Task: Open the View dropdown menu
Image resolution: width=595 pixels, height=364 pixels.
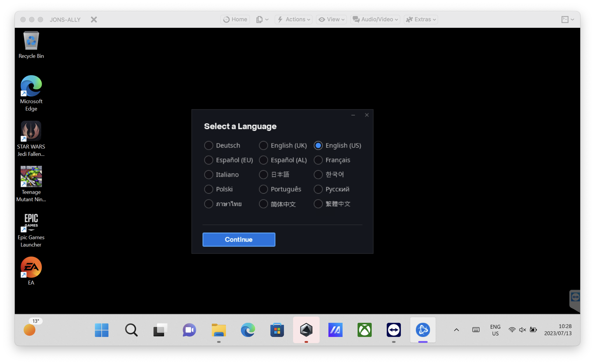Action: coord(331,19)
